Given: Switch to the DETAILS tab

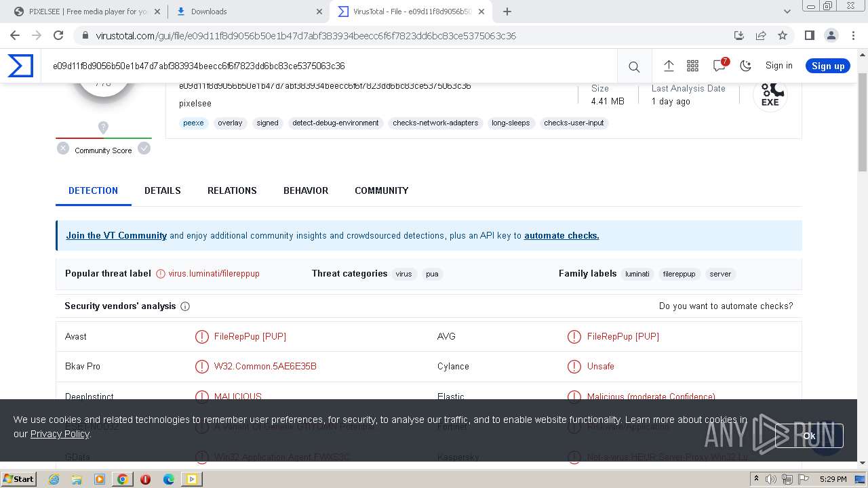Looking at the screenshot, I should 163,190.
